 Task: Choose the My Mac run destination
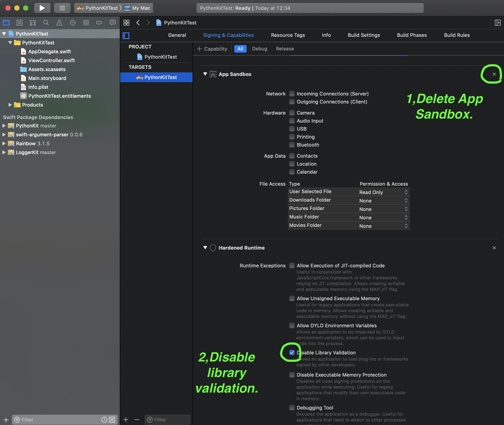tap(137, 8)
